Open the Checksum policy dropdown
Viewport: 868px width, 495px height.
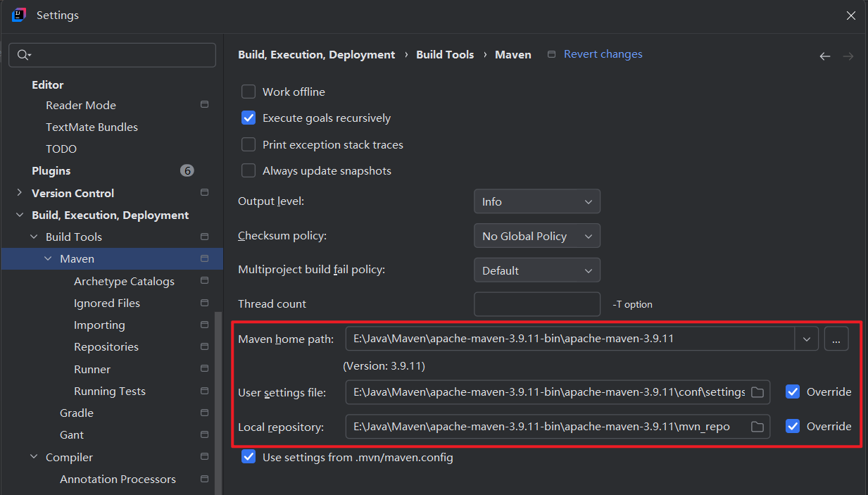(537, 236)
